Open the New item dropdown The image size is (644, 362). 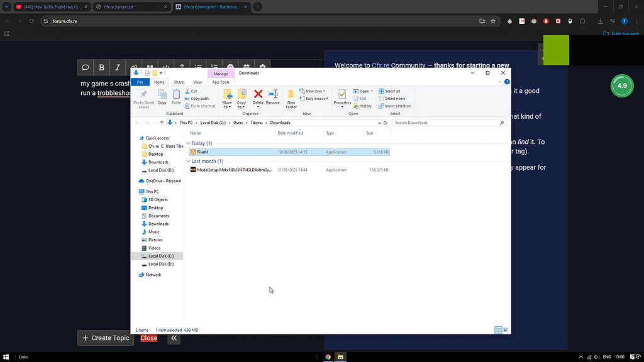tap(313, 91)
